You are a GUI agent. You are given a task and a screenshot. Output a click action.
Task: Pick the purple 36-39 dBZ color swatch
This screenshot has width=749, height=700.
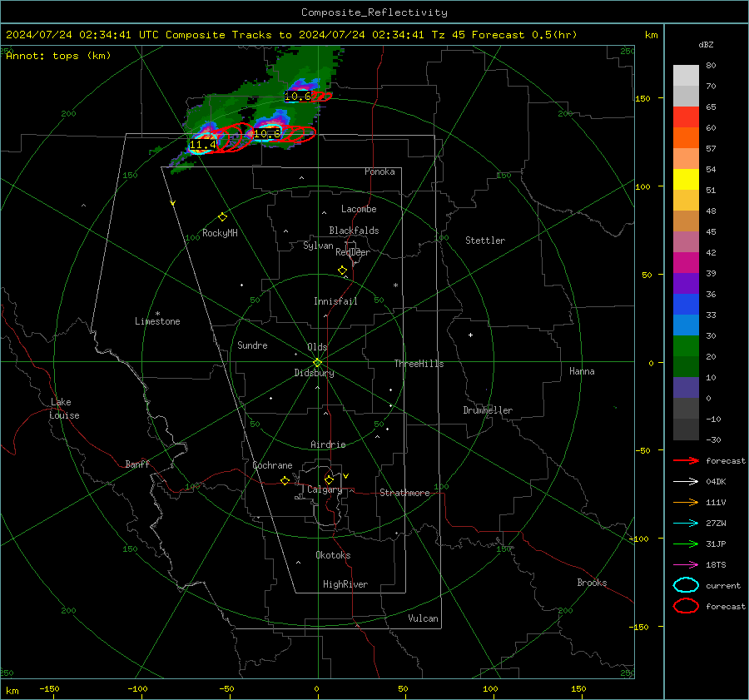(686, 284)
